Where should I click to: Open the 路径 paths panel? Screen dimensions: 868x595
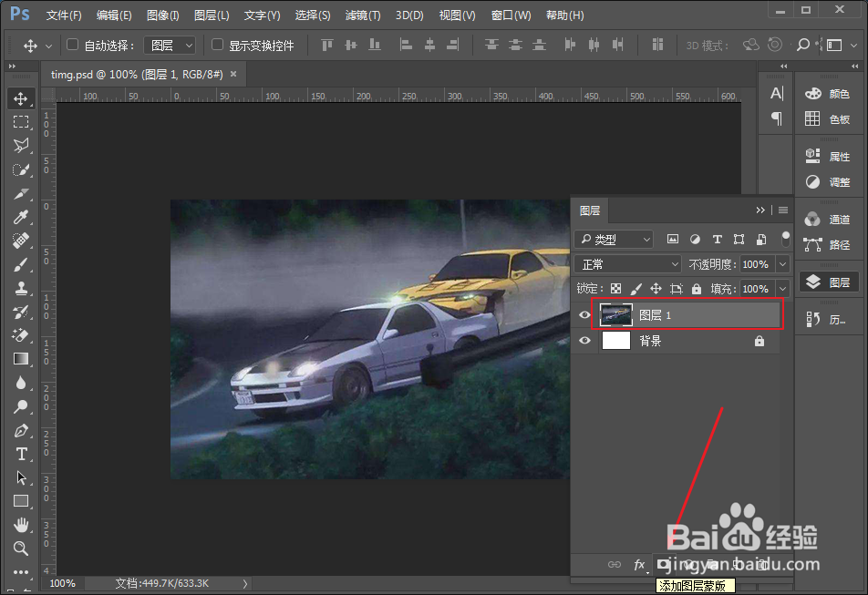[x=829, y=244]
